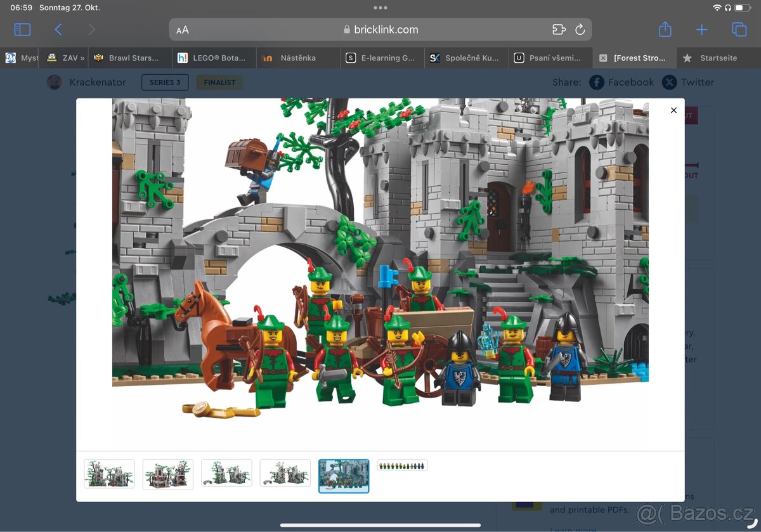Select the first castle thumbnail
Image resolution: width=761 pixels, height=532 pixels.
(x=109, y=473)
